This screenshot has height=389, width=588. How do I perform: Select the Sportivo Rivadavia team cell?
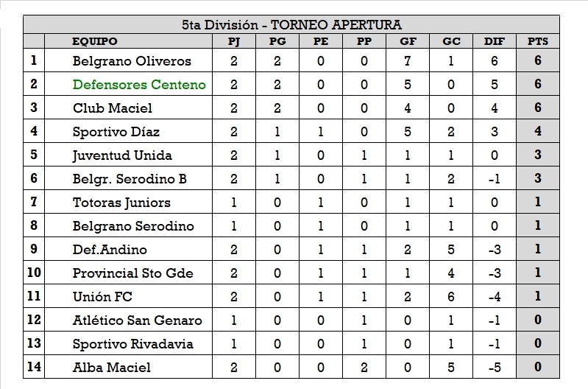(x=133, y=344)
